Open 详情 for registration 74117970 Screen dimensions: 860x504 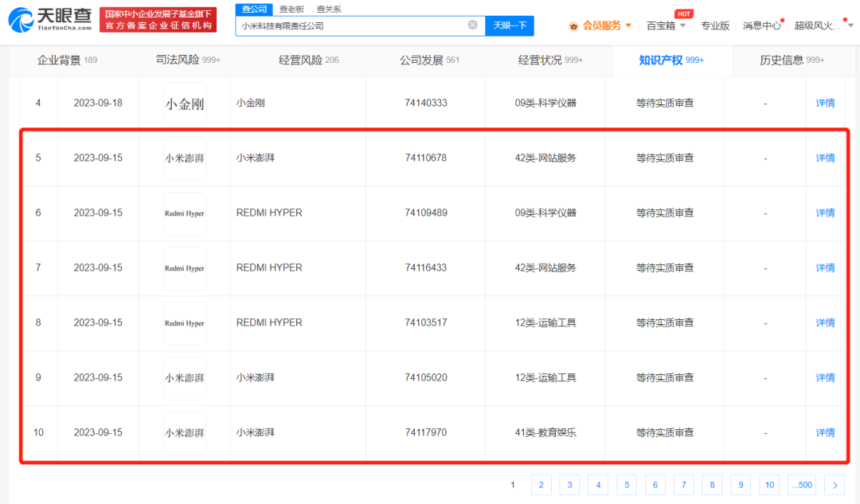pyautogui.click(x=825, y=432)
